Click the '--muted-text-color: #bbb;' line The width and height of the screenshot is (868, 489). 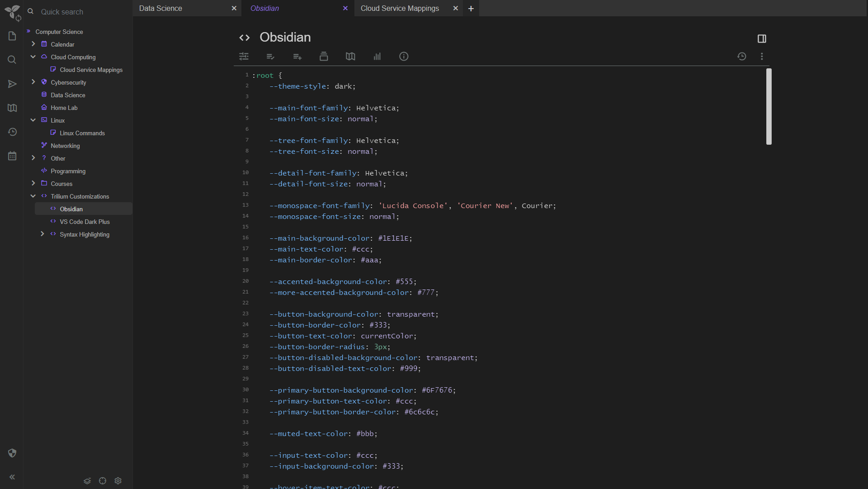coord(323,434)
